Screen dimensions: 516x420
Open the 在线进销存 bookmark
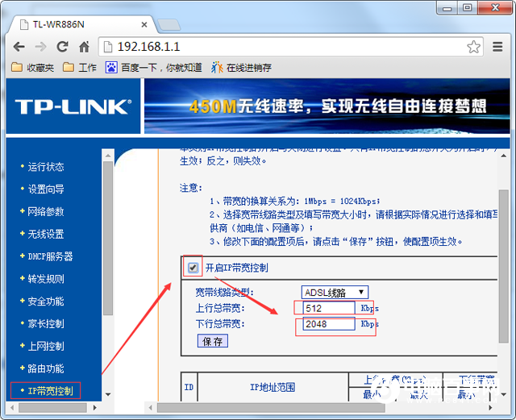(241, 68)
